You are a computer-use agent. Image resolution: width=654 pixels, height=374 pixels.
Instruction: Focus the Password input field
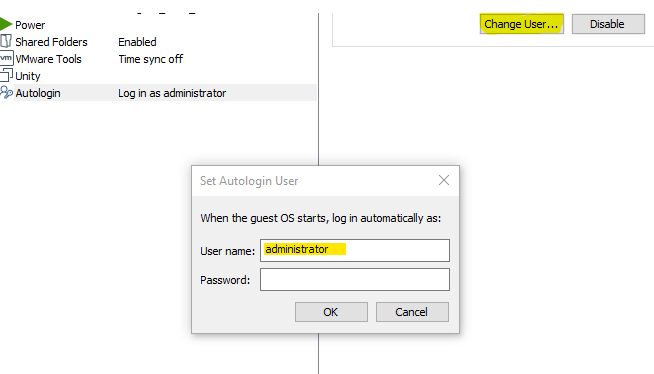[x=355, y=279]
